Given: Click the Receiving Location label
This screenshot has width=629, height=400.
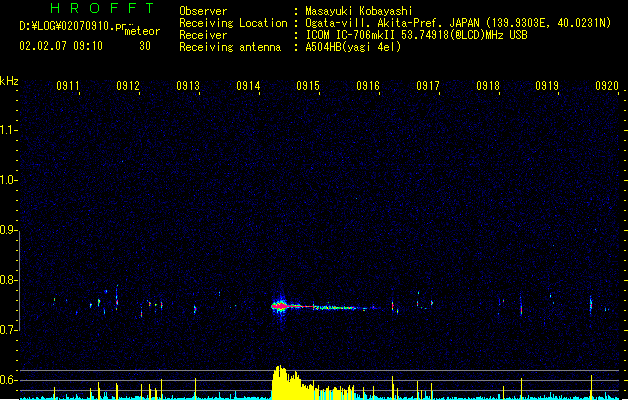Looking at the screenshot, I should [233, 23].
